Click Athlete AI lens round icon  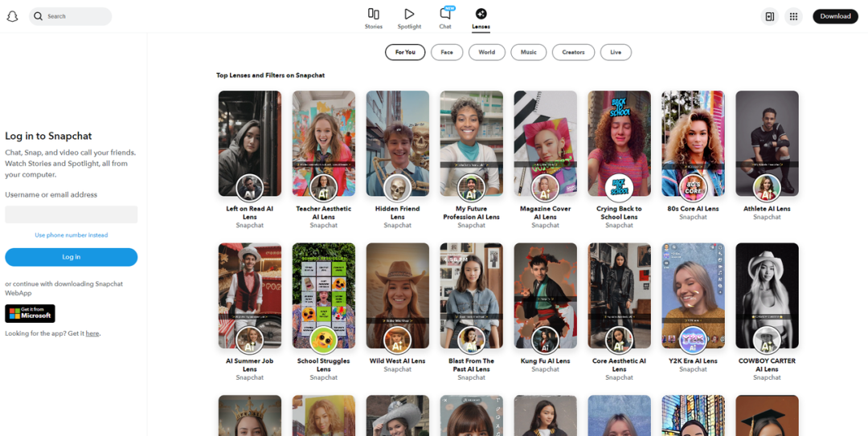(x=768, y=188)
